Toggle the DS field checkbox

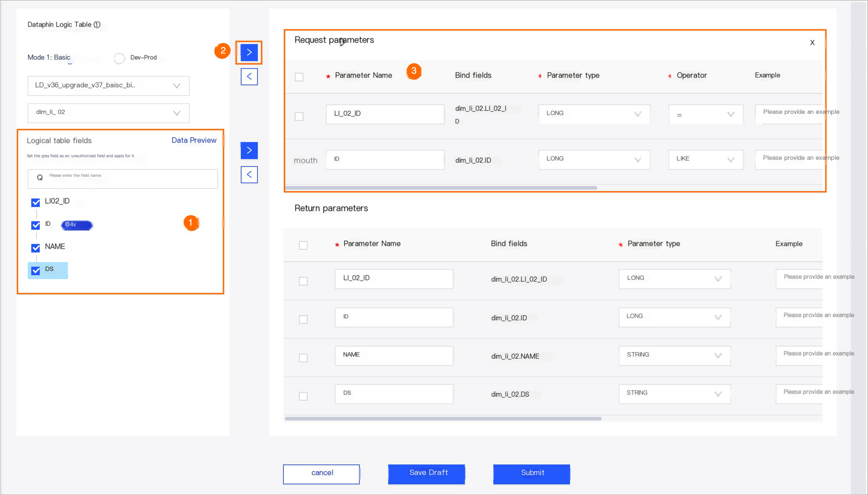(36, 271)
